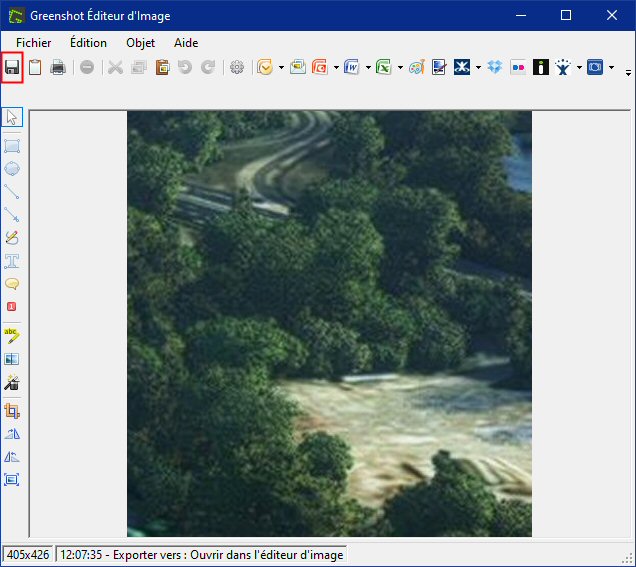
Task: Click the 405x426 size in status bar
Action: (x=28, y=554)
